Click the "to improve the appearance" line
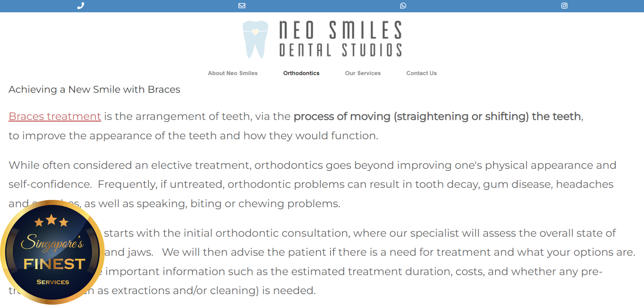The image size is (644, 305). 193,136
